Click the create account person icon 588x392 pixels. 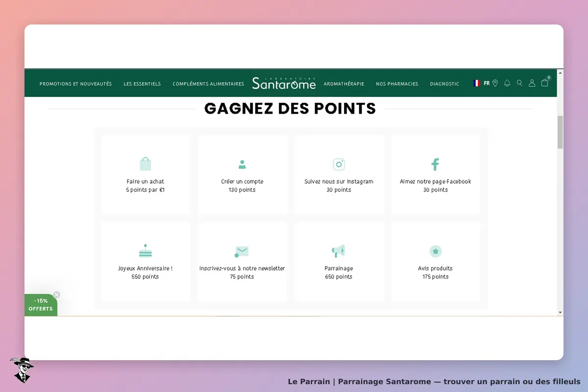point(242,164)
